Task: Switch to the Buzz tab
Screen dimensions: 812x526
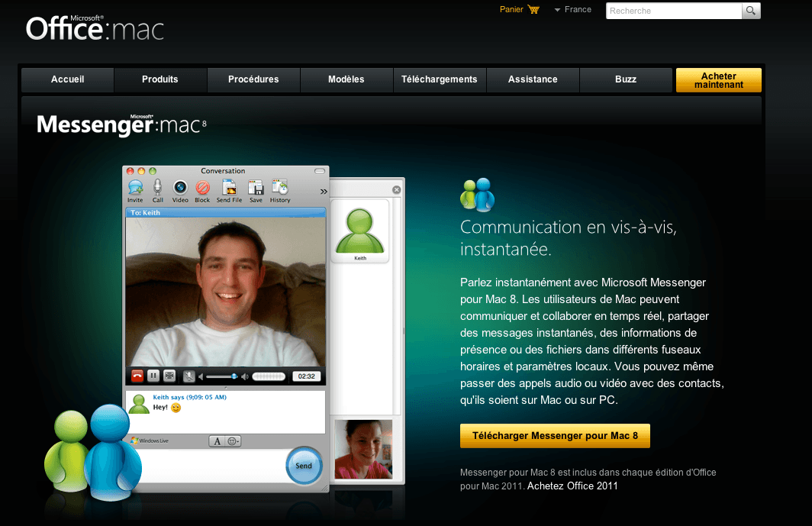Action: pyautogui.click(x=626, y=80)
